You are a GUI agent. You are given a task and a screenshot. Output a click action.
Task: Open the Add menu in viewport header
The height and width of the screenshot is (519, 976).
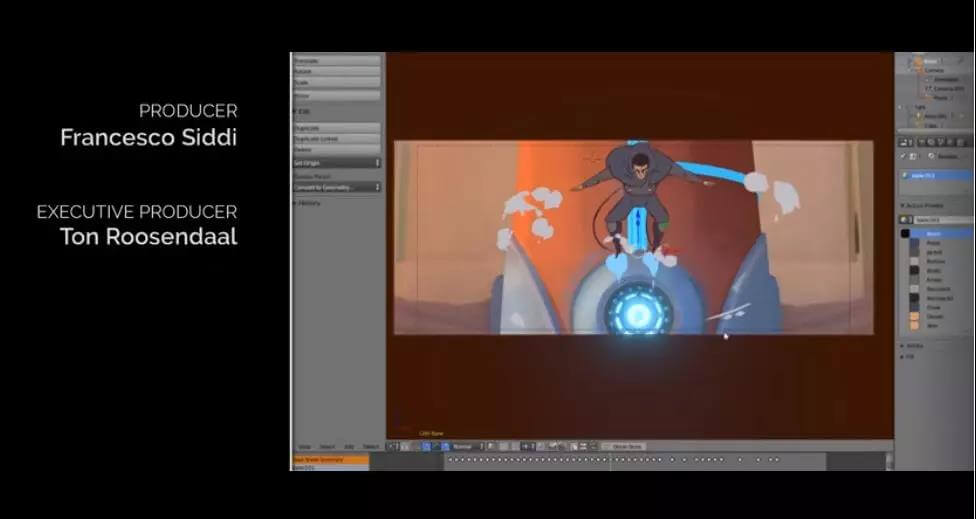349,447
